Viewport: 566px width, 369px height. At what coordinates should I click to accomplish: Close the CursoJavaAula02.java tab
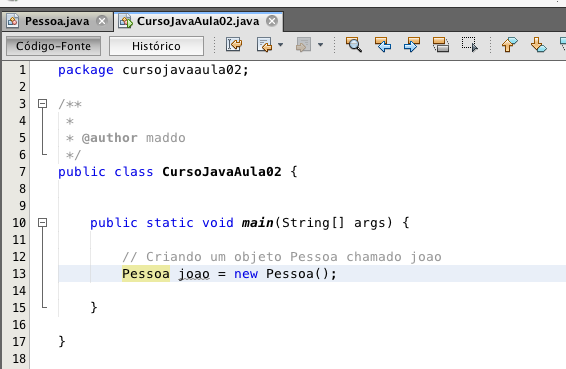[272, 21]
